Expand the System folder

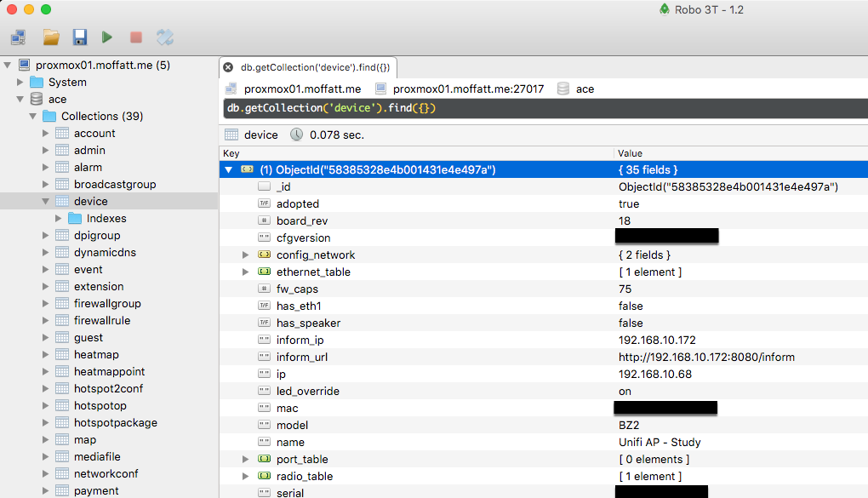tap(20, 83)
